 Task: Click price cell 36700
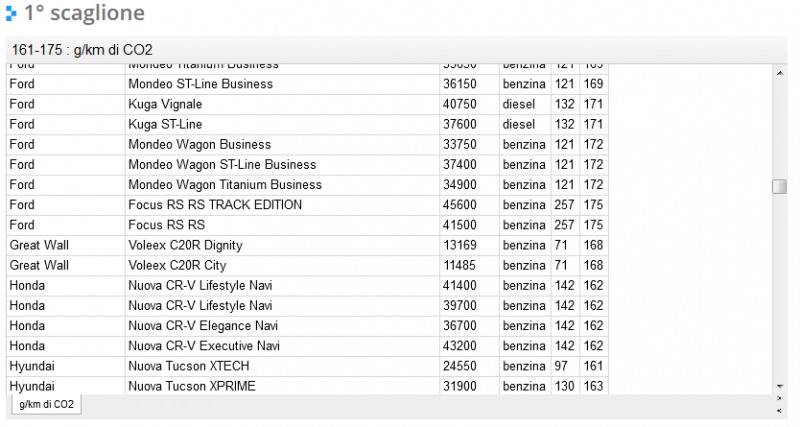click(470, 326)
